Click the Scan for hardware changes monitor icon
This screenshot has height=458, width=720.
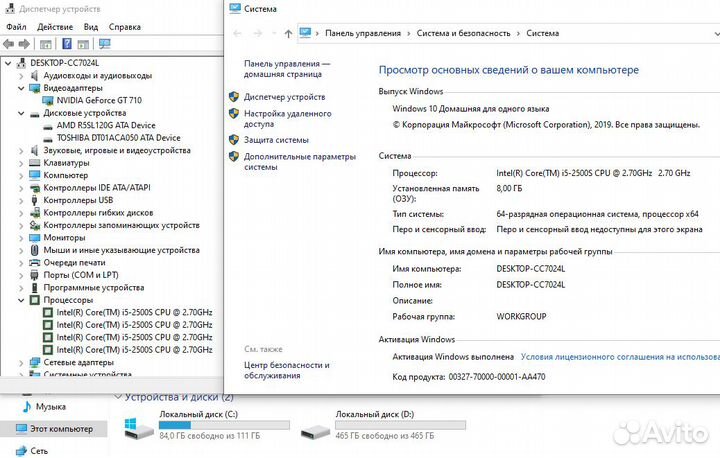point(105,44)
